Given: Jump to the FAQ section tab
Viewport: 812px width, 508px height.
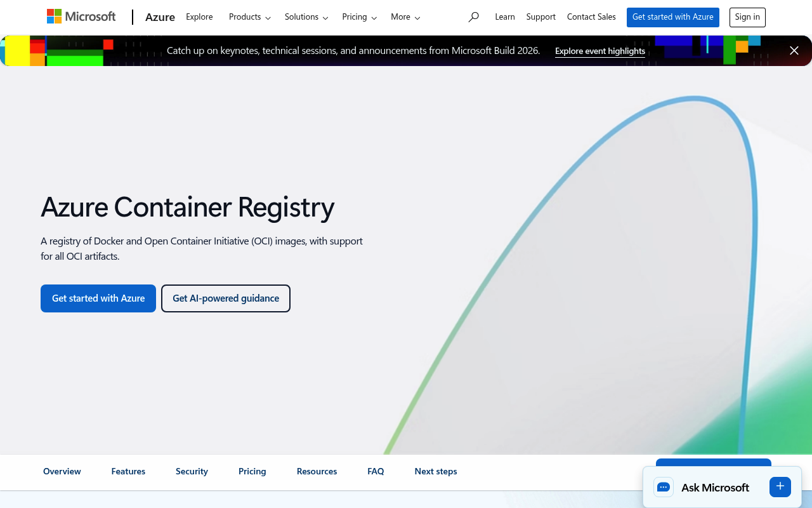Looking at the screenshot, I should (x=376, y=471).
